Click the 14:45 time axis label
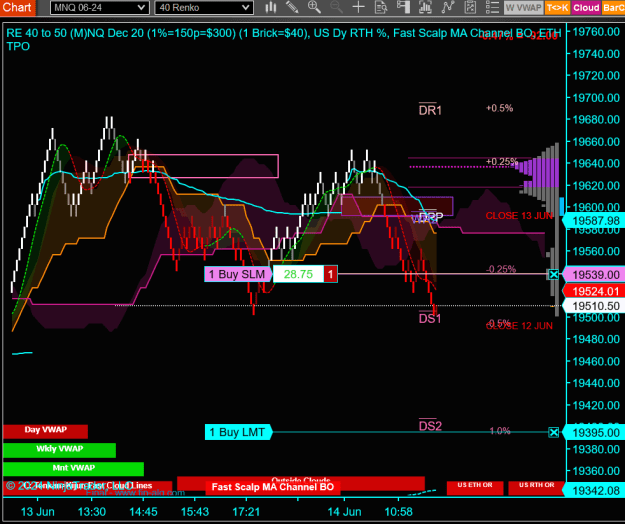This screenshot has width=625, height=524. click(x=143, y=512)
